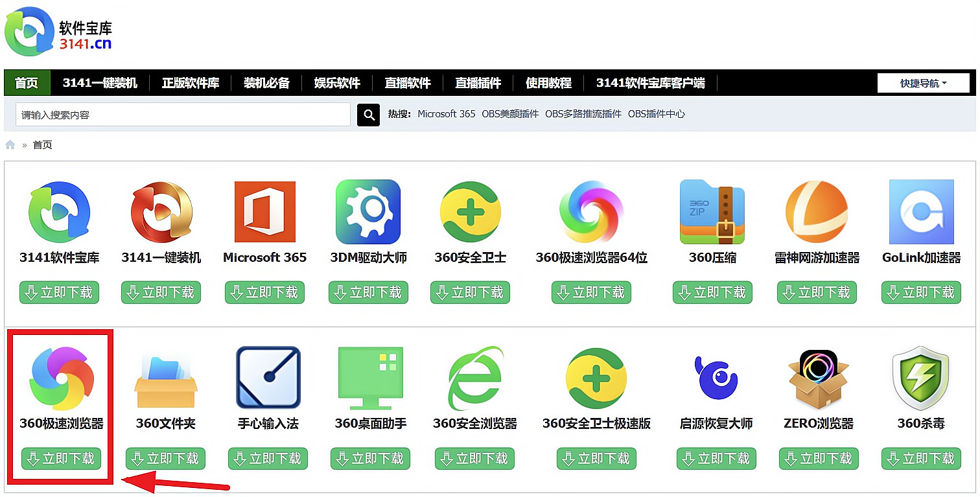The width and height of the screenshot is (980, 497).
Task: Click the 360压缩 zip folder icon
Action: tap(712, 212)
